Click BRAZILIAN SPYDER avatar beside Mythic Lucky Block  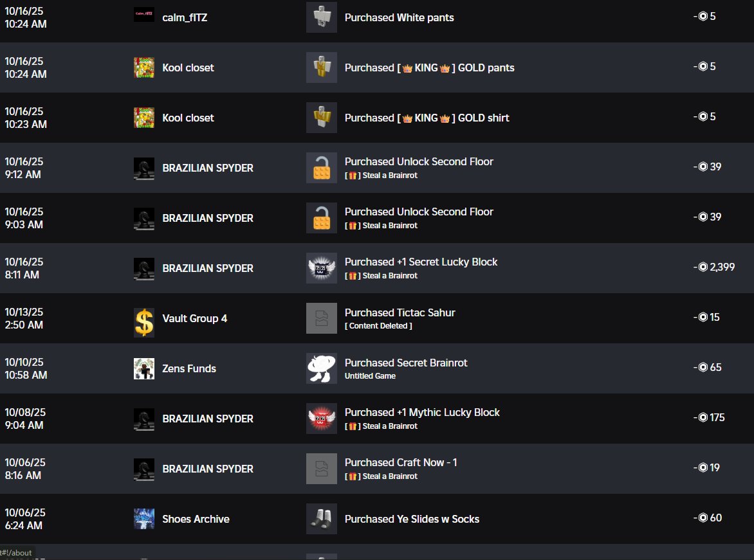pyautogui.click(x=143, y=419)
